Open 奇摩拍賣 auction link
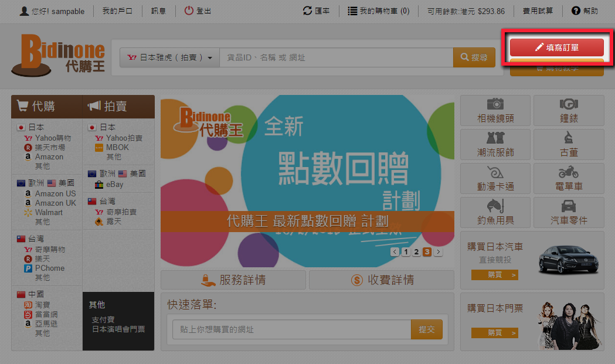Image resolution: width=615 pixels, height=364 pixels. click(x=121, y=212)
